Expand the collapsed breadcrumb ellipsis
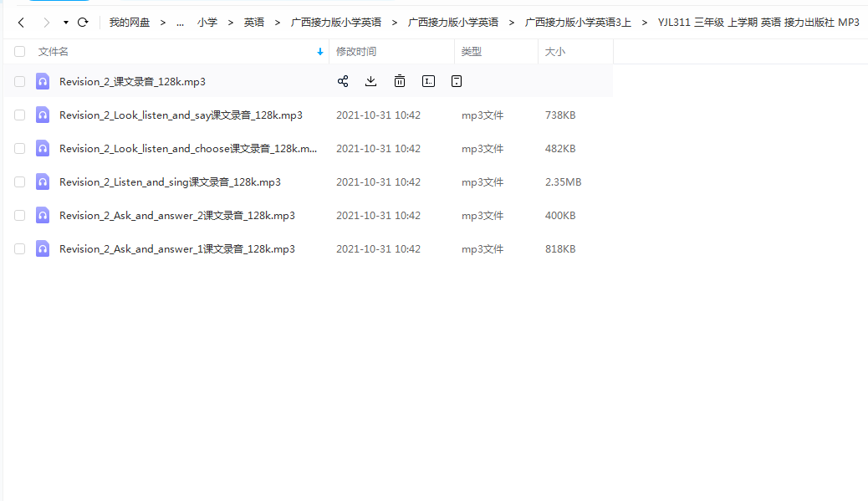Image resolution: width=868 pixels, height=501 pixels. (x=180, y=23)
